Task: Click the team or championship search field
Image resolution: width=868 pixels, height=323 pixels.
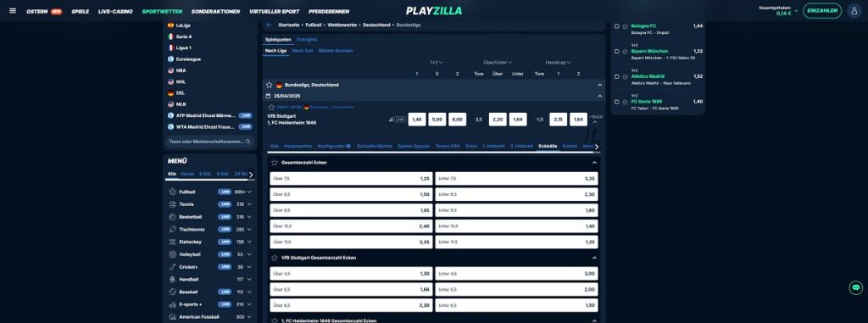Action: click(210, 142)
